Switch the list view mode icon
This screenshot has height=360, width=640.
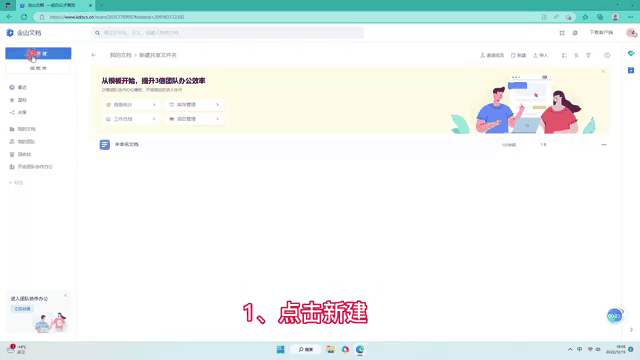(x=564, y=56)
